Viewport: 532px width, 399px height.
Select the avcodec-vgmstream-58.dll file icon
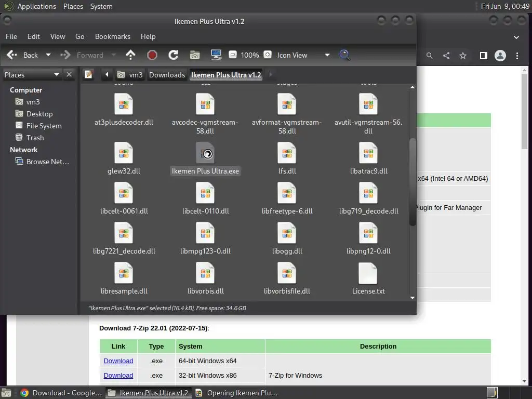tap(205, 104)
